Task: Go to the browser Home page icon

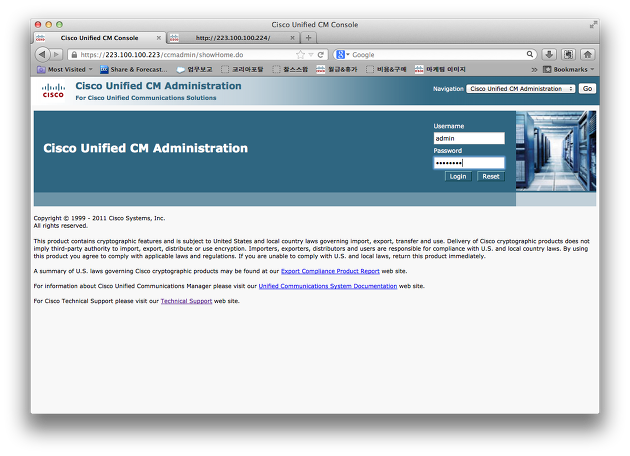Action: 587,54
